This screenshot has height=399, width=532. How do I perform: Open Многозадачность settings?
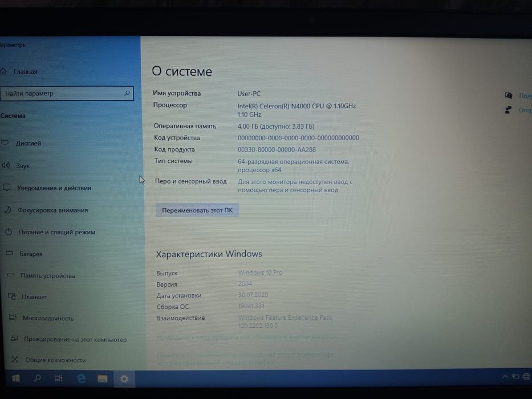pyautogui.click(x=48, y=318)
